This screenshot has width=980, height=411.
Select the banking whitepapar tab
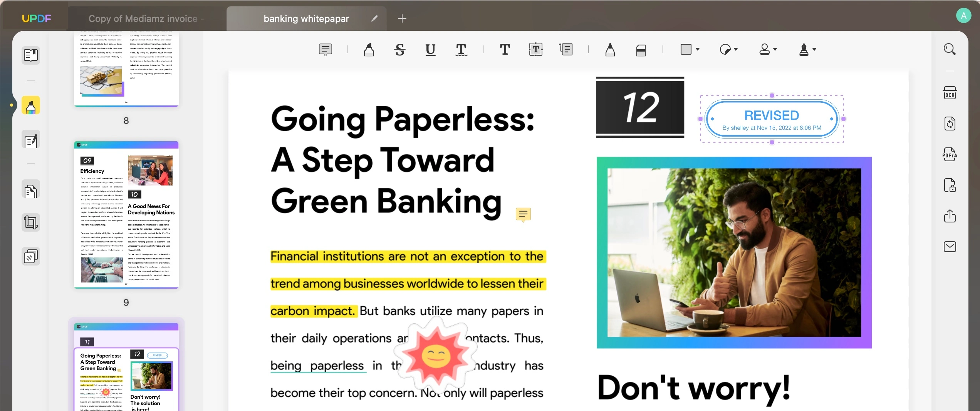click(x=306, y=18)
